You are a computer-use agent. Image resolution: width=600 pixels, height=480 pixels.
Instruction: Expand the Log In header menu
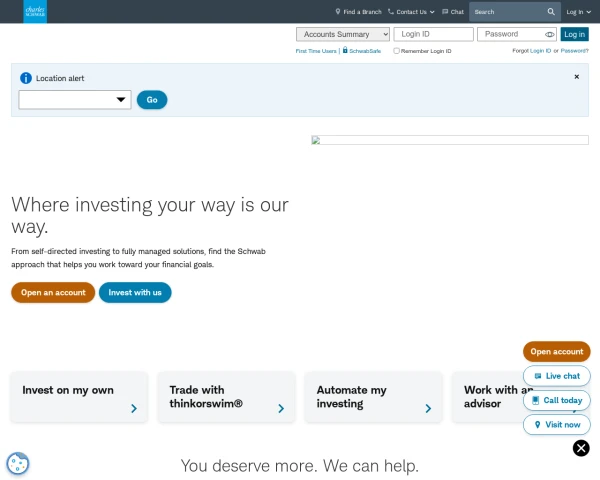pos(578,12)
